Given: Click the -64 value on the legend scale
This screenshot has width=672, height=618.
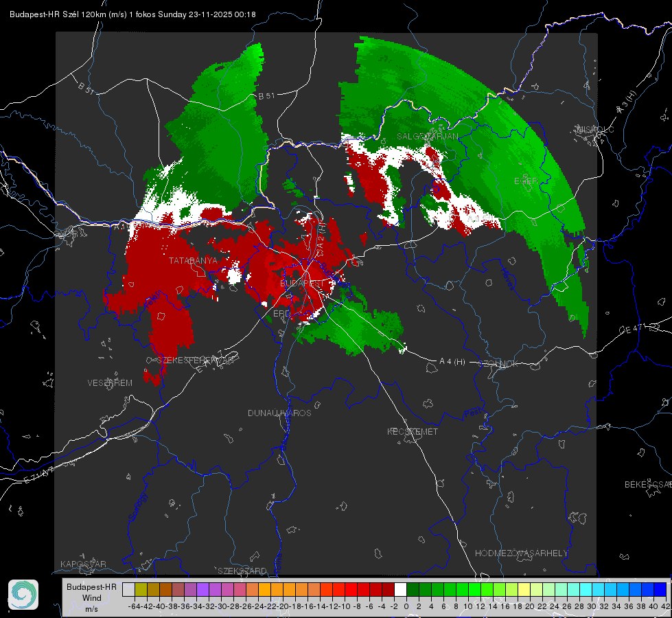Looking at the screenshot, I should tap(135, 606).
